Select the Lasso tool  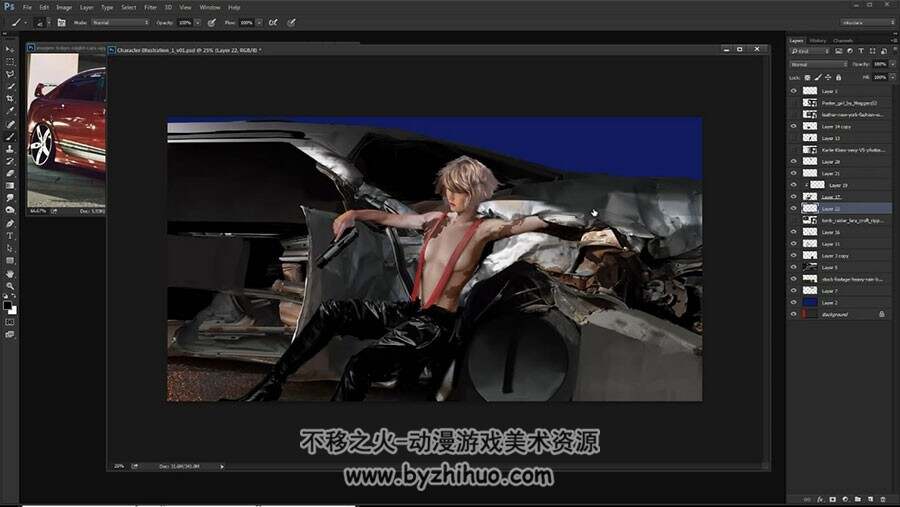point(10,74)
